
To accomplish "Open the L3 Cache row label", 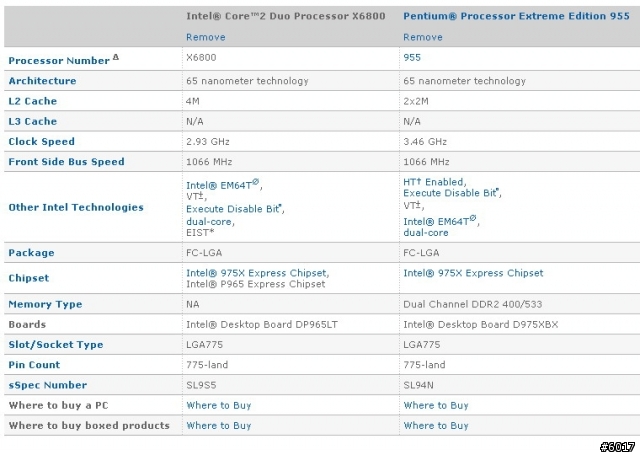I will [33, 122].
